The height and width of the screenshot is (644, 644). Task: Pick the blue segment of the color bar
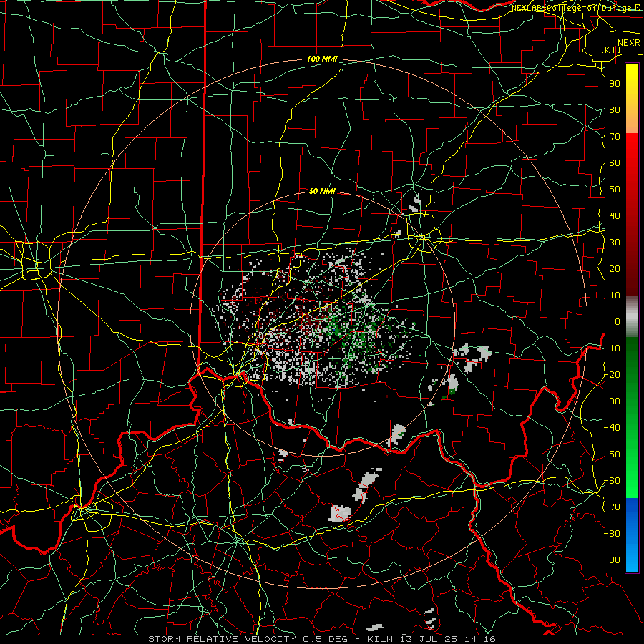[x=632, y=535]
